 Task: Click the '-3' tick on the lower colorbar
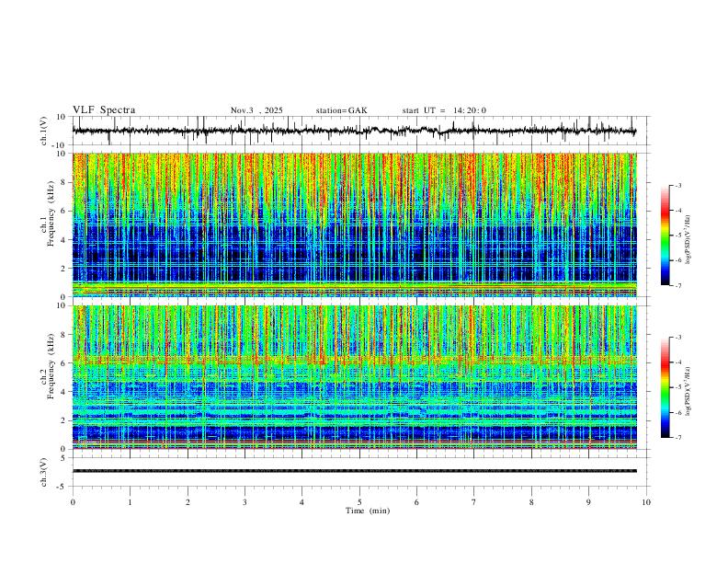pos(677,338)
